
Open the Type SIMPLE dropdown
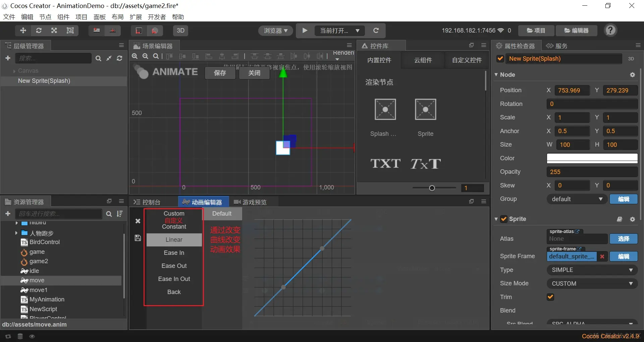(592, 270)
